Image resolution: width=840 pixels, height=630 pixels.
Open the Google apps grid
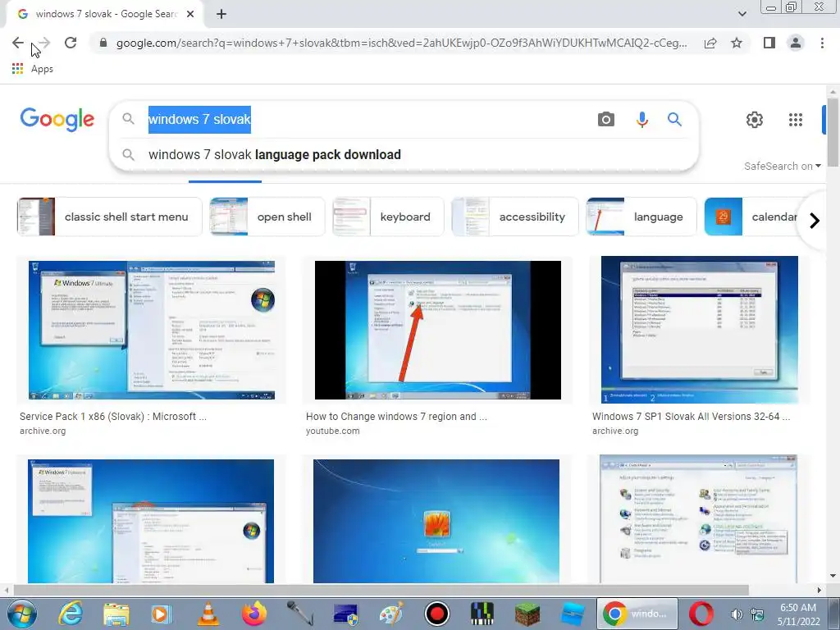pos(796,120)
